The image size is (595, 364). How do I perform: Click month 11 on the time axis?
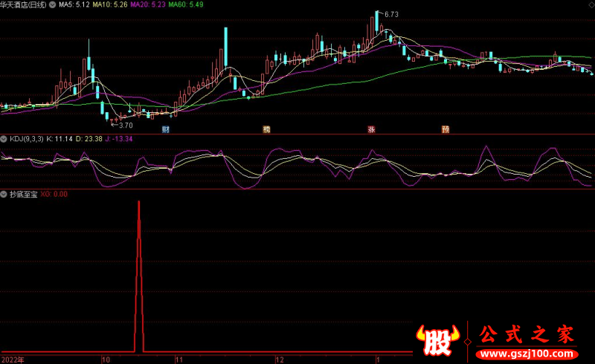(x=178, y=359)
